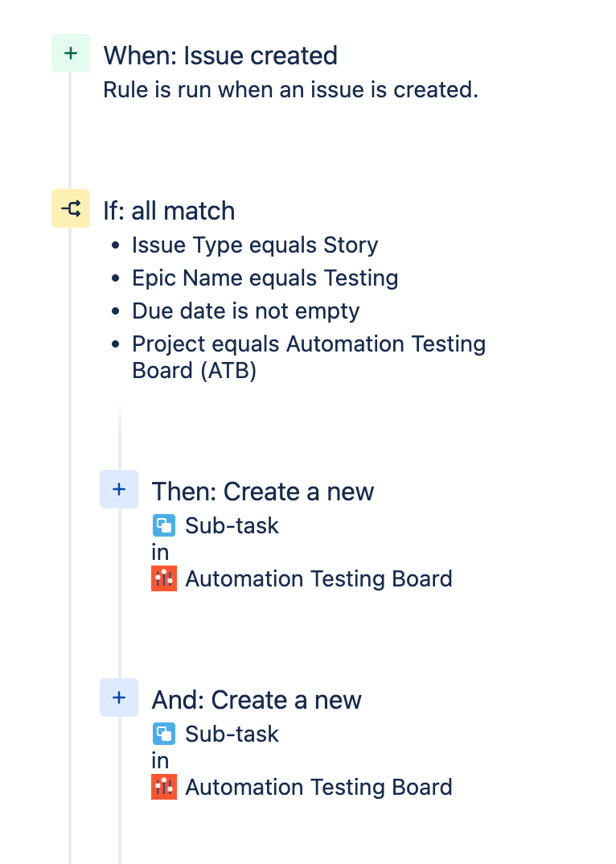Screen dimensions: 616x864
Task: Click the blue plus icon beside Then action
Action: (119, 489)
